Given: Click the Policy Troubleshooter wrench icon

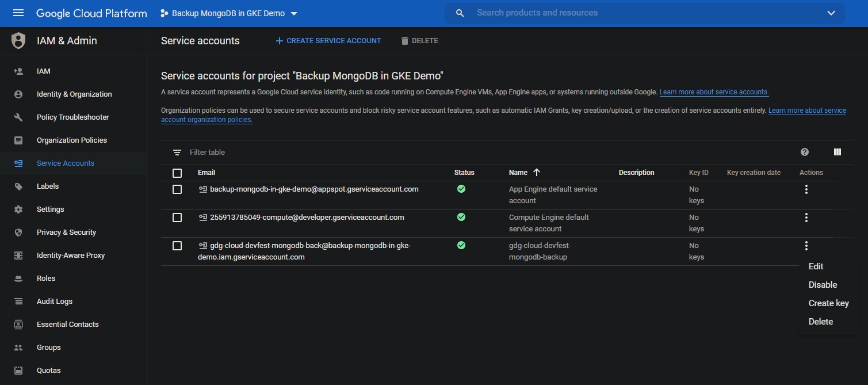Looking at the screenshot, I should (18, 117).
